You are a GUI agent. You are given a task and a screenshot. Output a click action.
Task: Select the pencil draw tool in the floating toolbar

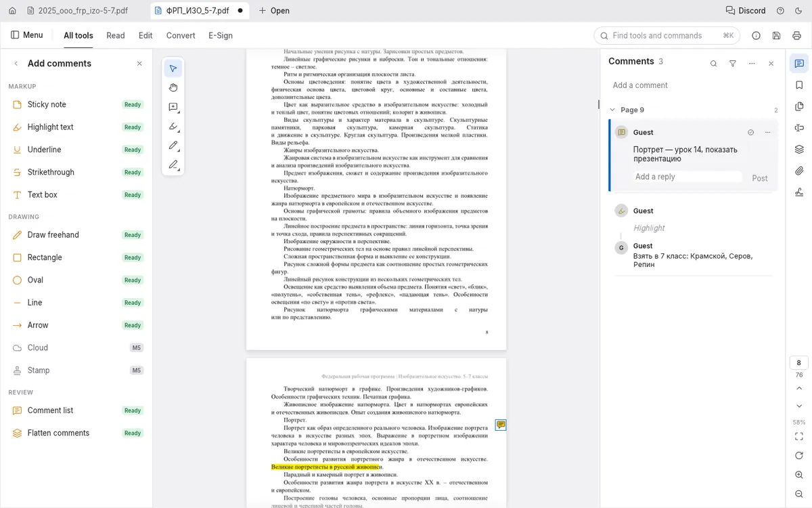click(x=173, y=146)
